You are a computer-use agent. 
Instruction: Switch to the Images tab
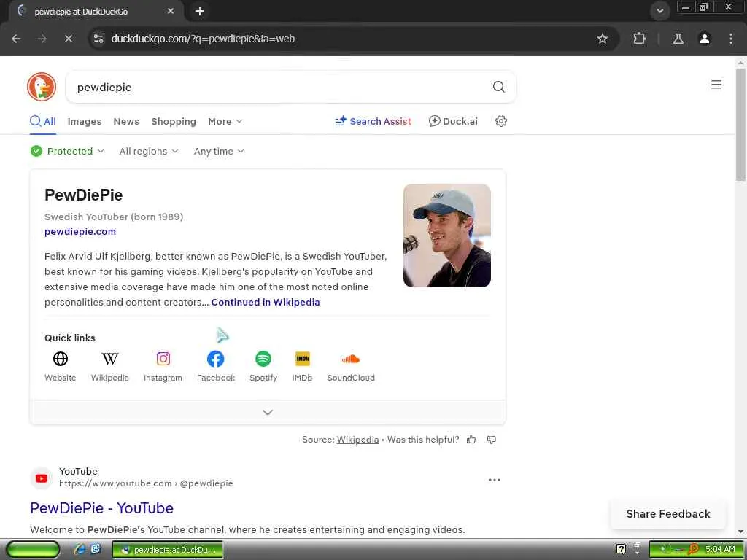[85, 122]
